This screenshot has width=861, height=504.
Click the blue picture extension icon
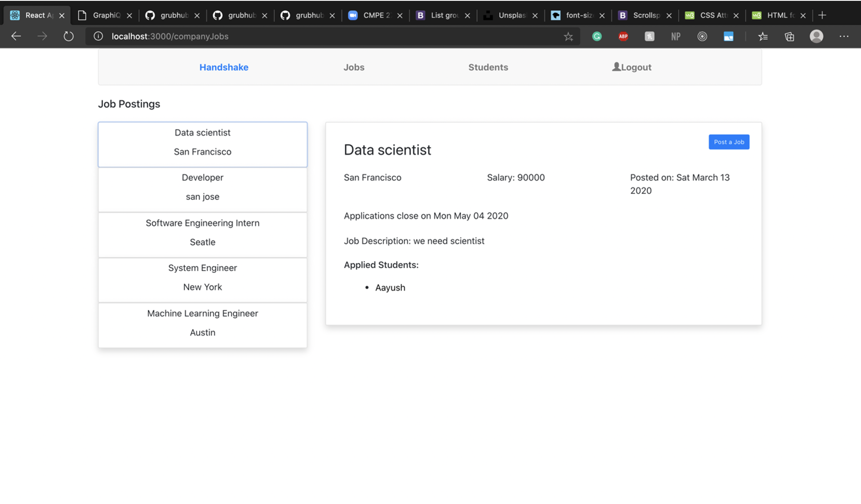click(728, 37)
